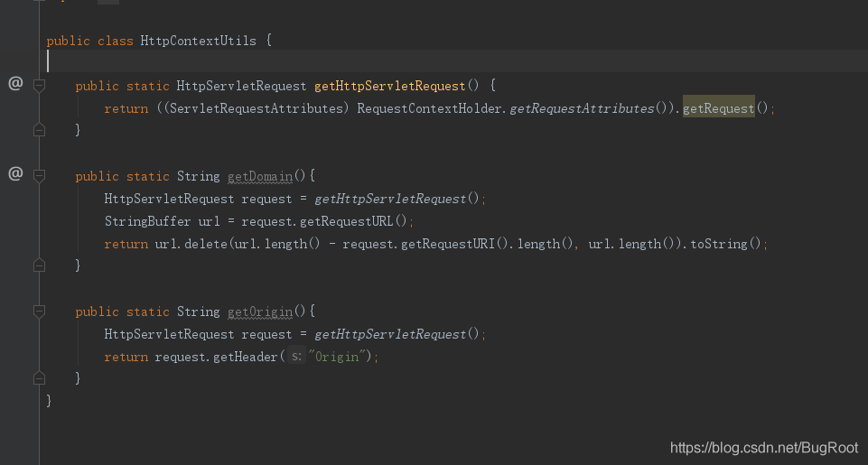This screenshot has width=868, height=465.
Task: Collapse the getOrigin method using its fold marker
Action: pos(39,312)
